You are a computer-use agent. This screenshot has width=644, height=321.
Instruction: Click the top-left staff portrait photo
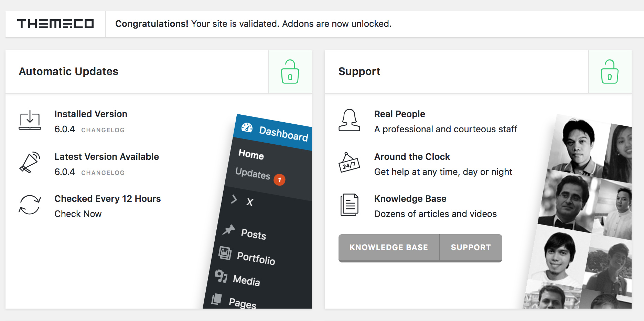tap(578, 145)
